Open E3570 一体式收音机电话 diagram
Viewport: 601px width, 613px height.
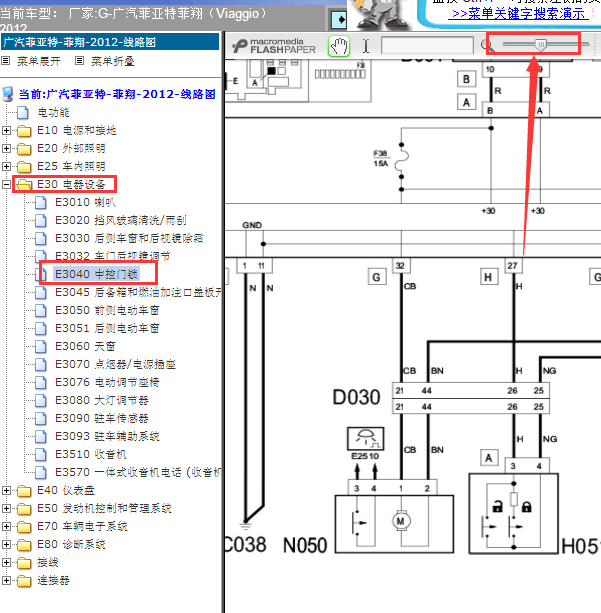click(x=138, y=472)
